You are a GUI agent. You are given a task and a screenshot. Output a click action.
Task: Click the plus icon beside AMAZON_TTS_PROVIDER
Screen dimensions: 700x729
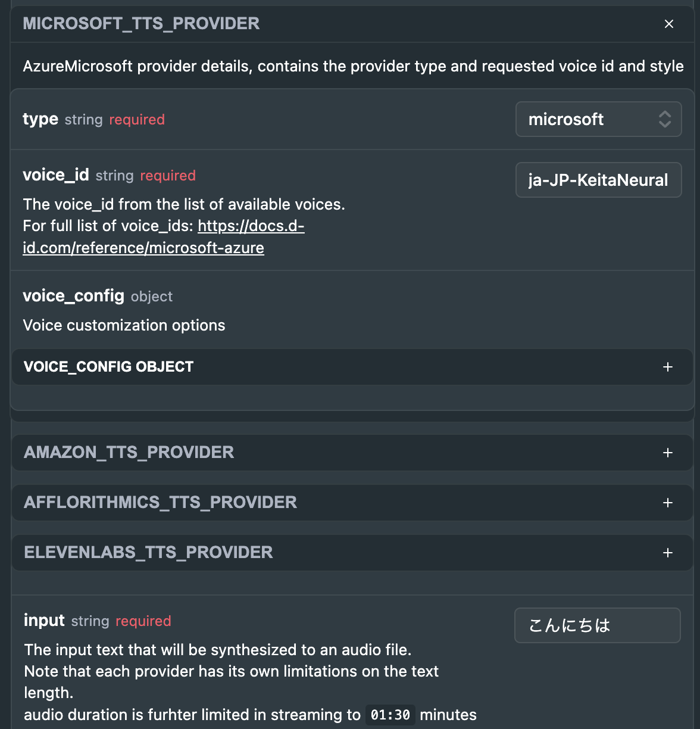point(668,453)
